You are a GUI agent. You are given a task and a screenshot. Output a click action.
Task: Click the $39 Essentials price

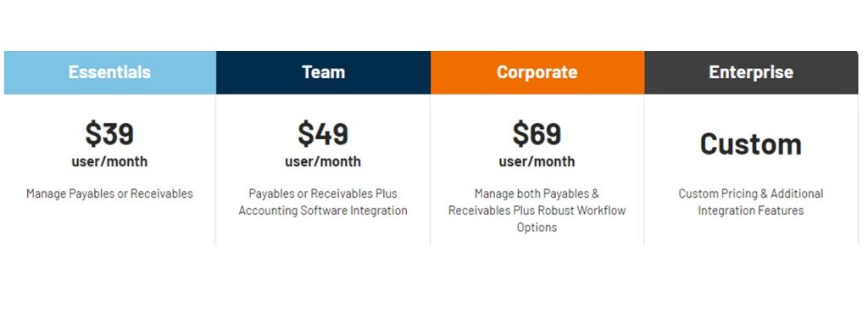pyautogui.click(x=109, y=133)
